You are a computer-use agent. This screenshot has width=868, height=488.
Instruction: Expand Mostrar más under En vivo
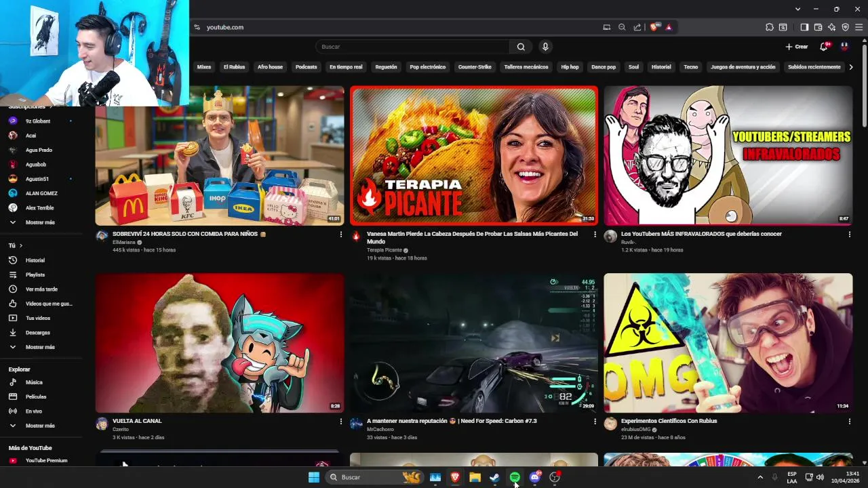(x=41, y=426)
